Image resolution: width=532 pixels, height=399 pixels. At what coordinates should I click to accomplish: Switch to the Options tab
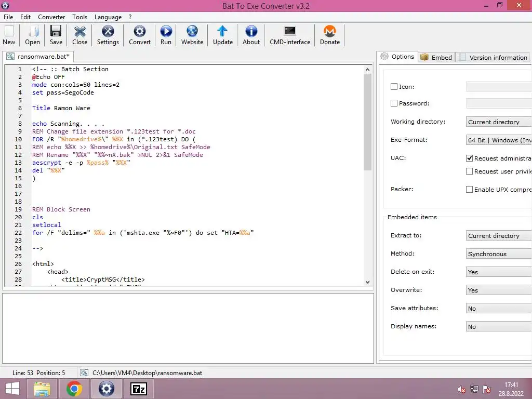(397, 57)
